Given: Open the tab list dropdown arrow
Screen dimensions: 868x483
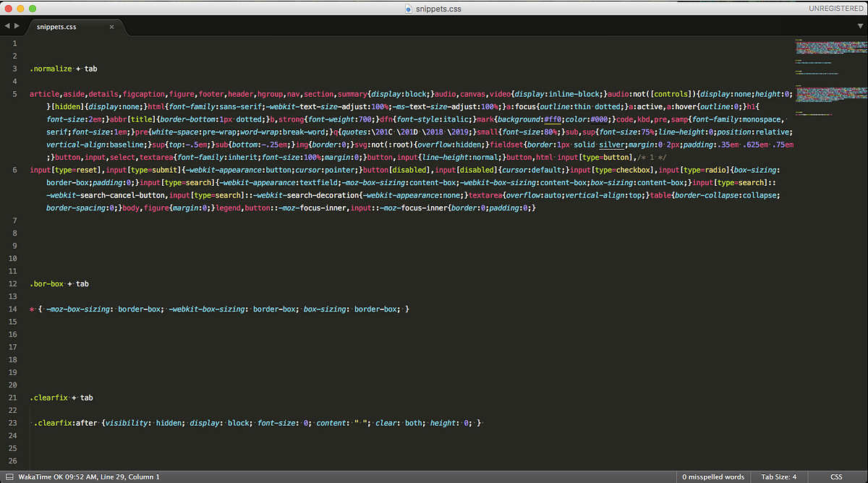Looking at the screenshot, I should pos(860,26).
